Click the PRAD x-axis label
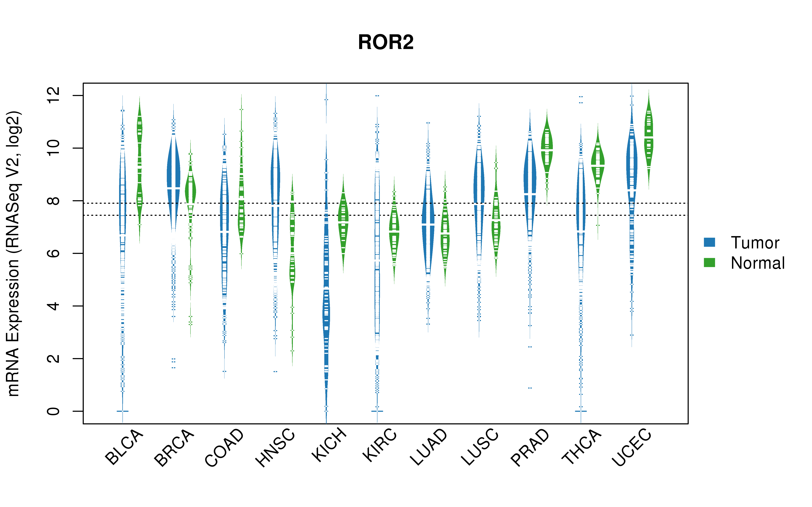Image resolution: width=812 pixels, height=507 pixels. click(x=530, y=448)
